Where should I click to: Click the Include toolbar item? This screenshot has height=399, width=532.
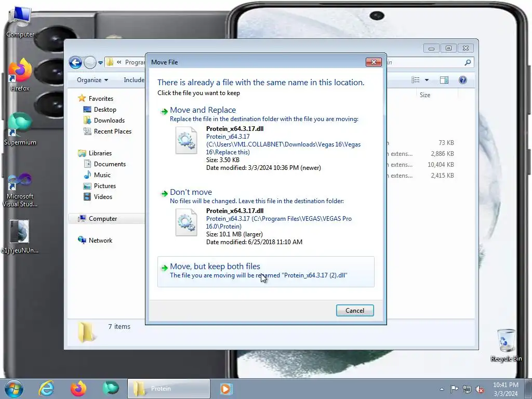tap(134, 80)
